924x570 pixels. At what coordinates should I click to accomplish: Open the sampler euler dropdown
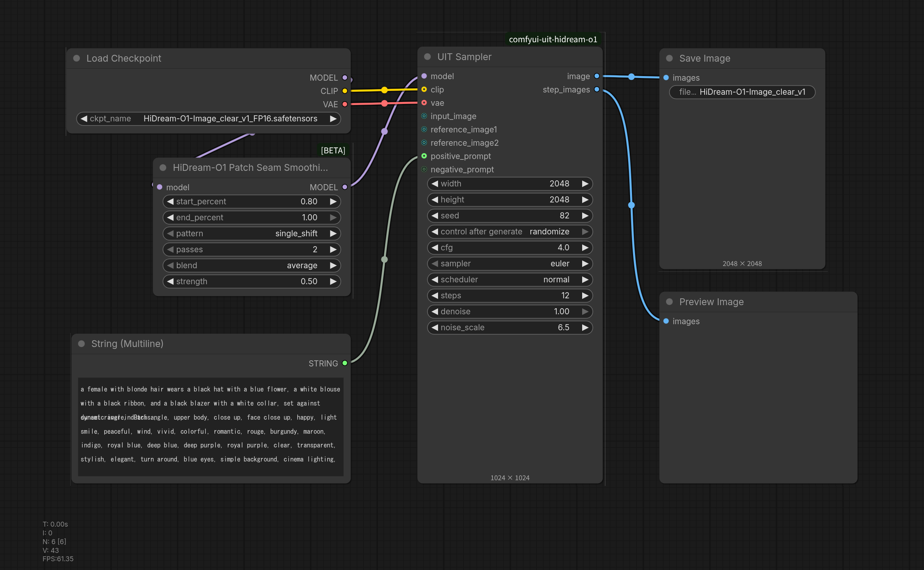pos(510,264)
